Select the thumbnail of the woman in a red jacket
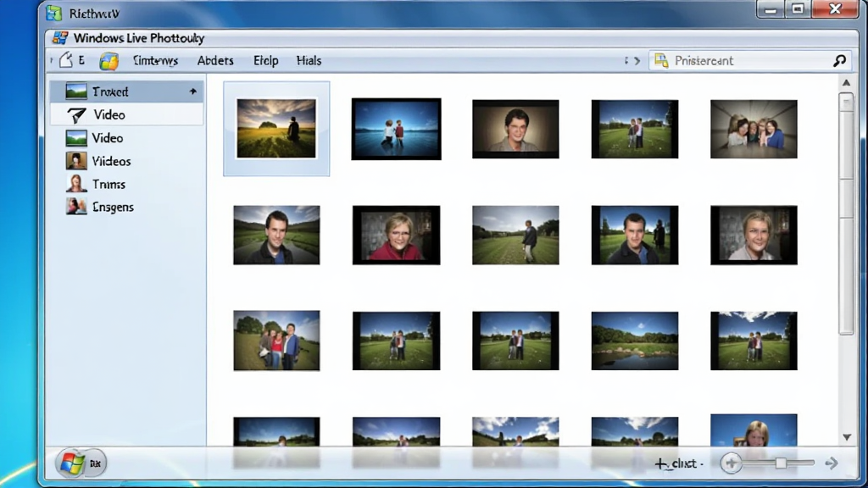The image size is (868, 488). coord(397,236)
